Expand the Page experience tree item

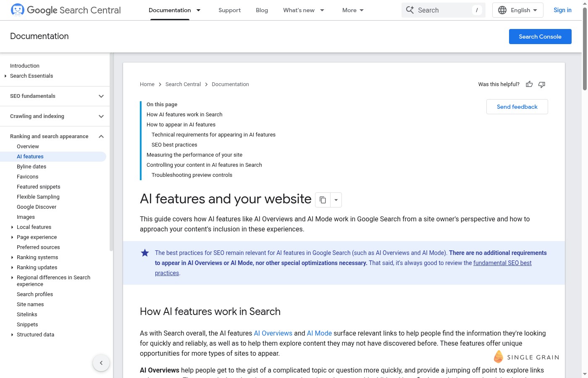[12, 237]
